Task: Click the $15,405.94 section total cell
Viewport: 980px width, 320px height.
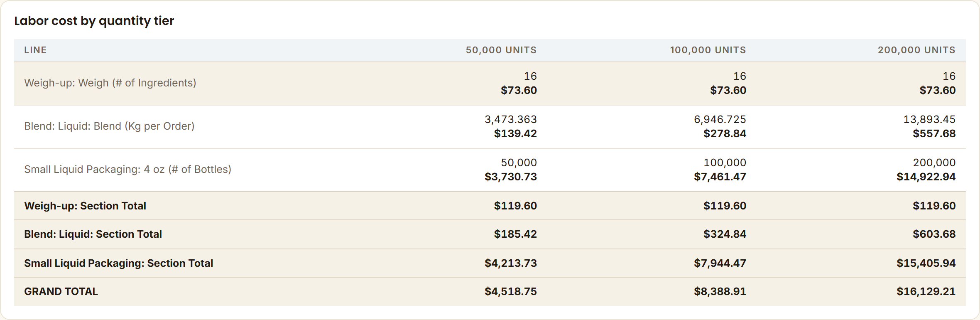Action: tap(926, 263)
